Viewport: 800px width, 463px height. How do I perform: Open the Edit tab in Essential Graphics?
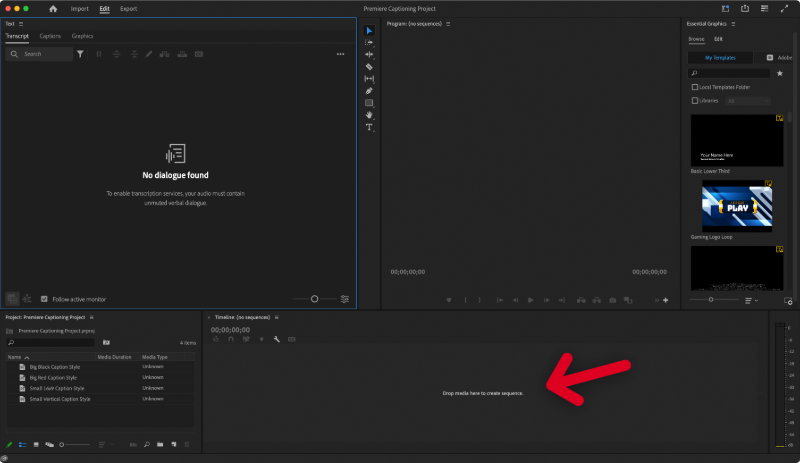point(718,39)
